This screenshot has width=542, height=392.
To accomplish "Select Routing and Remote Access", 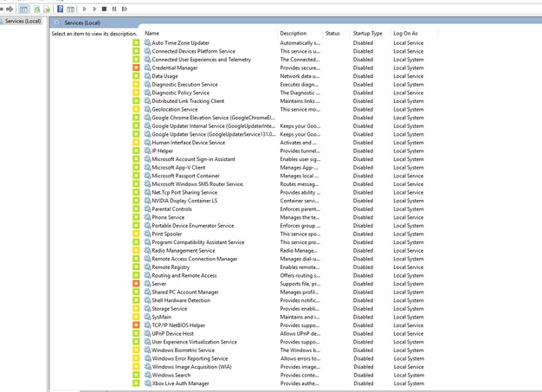I will tap(184, 275).
